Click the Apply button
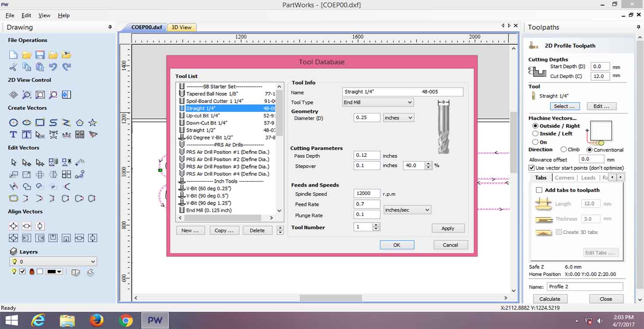 click(x=448, y=228)
